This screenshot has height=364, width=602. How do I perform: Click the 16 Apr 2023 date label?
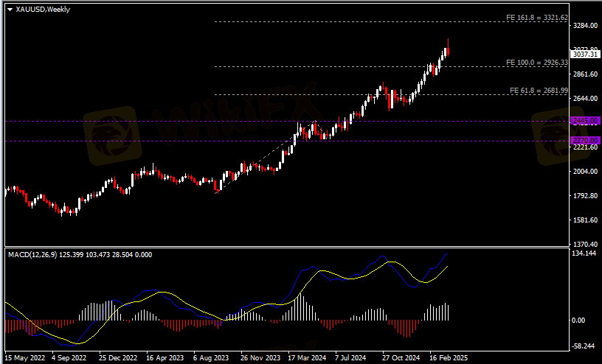pyautogui.click(x=165, y=358)
